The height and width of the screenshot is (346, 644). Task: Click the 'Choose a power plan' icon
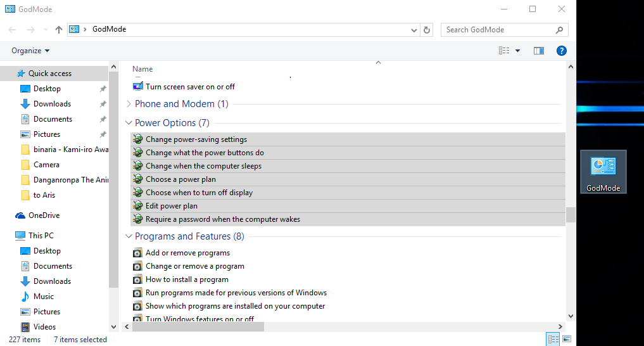[x=137, y=179]
